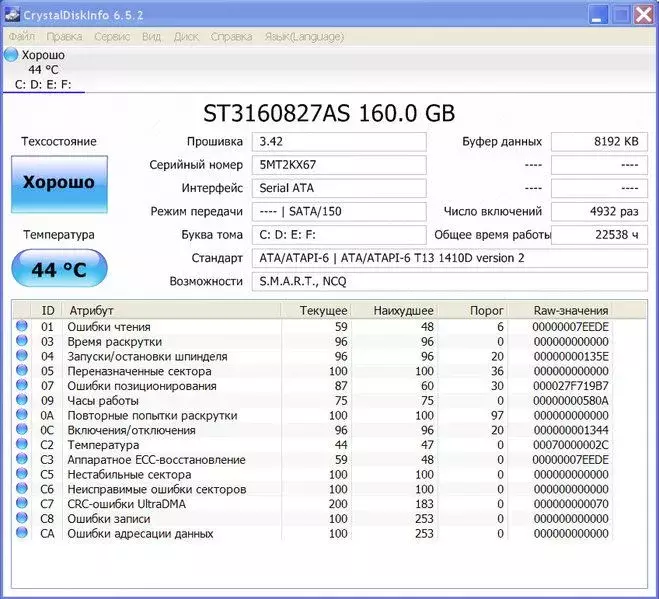Viewport: 659px width, 599px height.
Task: Click the Буфер данных field 8192 KB
Action: coord(599,142)
